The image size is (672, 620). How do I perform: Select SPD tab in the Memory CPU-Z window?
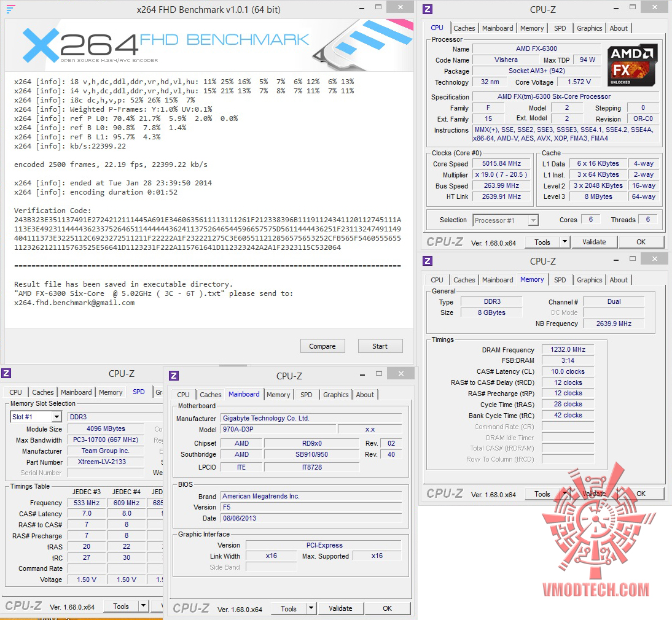[x=560, y=280]
